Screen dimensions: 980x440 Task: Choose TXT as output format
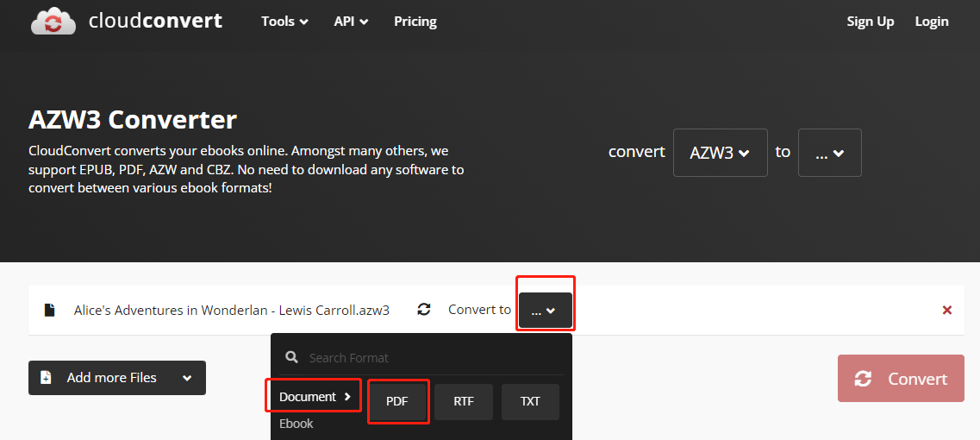pyautogui.click(x=530, y=402)
